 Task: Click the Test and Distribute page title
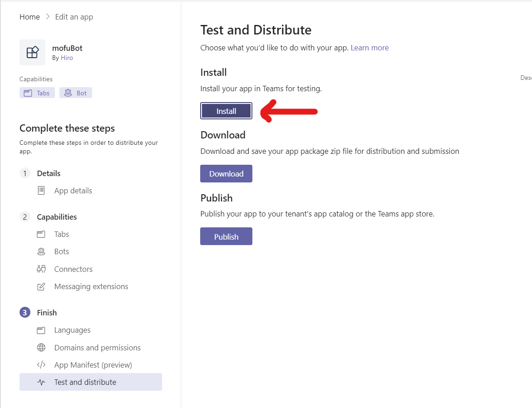click(x=256, y=30)
